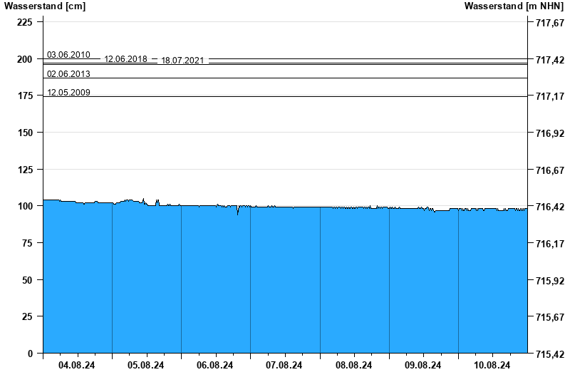
Task: Select the 08.08.24 date label
Action: pyautogui.click(x=353, y=365)
